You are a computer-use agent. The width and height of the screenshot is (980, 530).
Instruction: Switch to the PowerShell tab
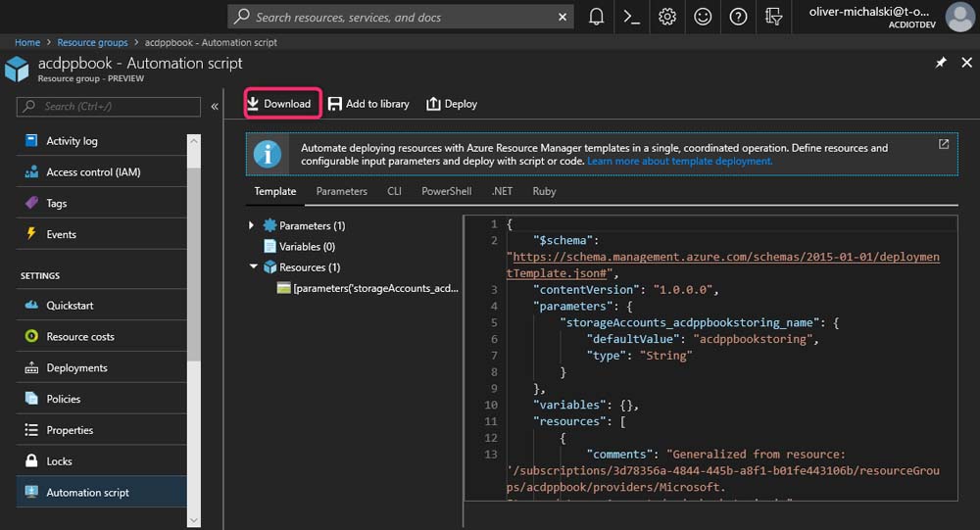446,191
